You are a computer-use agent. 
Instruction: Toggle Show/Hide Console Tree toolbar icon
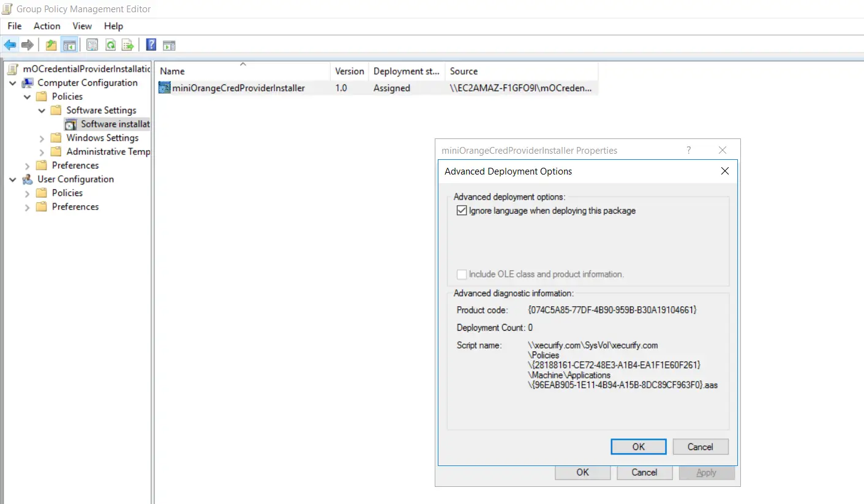69,45
